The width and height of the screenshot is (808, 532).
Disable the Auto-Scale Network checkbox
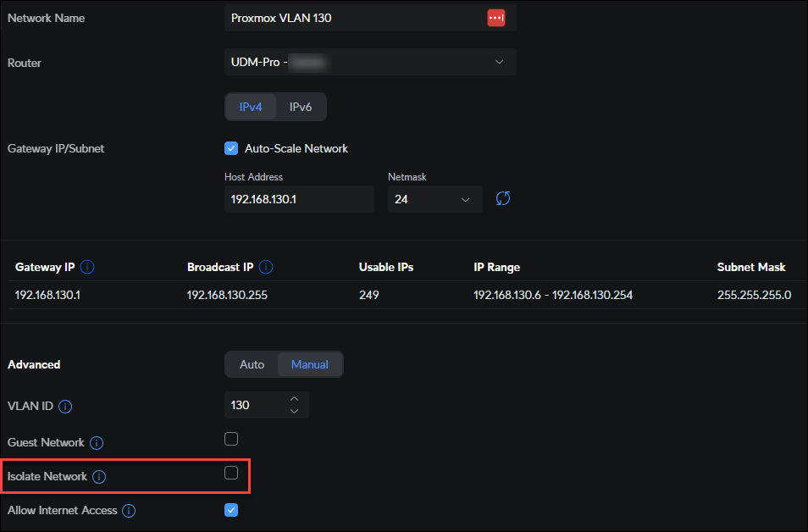[231, 148]
